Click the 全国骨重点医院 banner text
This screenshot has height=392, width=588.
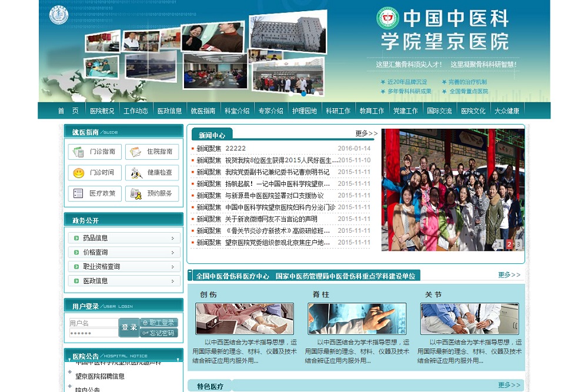[x=469, y=92]
